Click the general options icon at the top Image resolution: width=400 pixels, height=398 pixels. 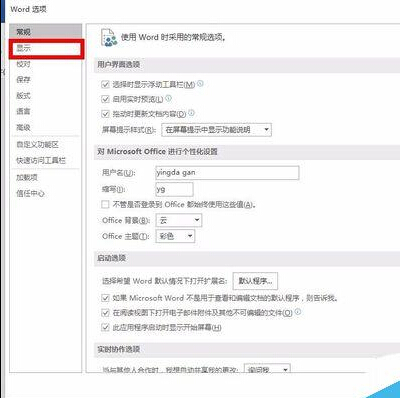(109, 37)
